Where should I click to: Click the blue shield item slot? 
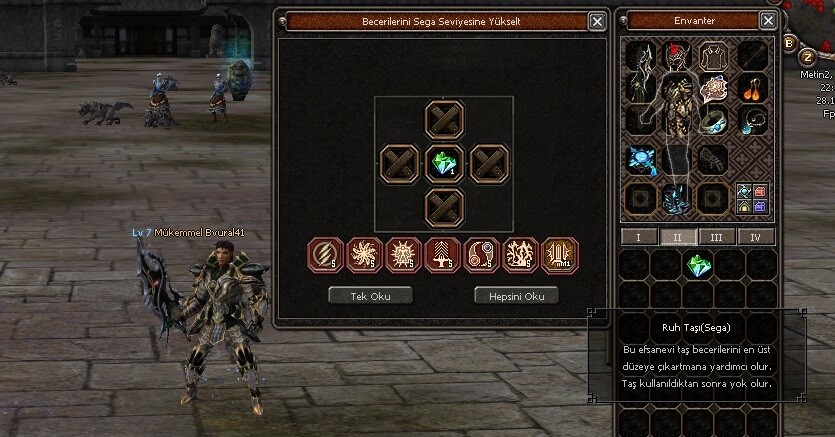[641, 160]
